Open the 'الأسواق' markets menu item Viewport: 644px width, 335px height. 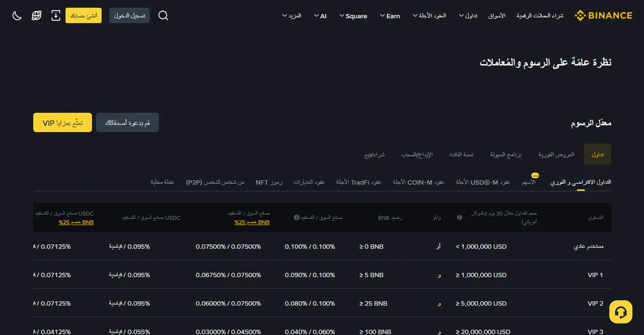pyautogui.click(x=496, y=16)
